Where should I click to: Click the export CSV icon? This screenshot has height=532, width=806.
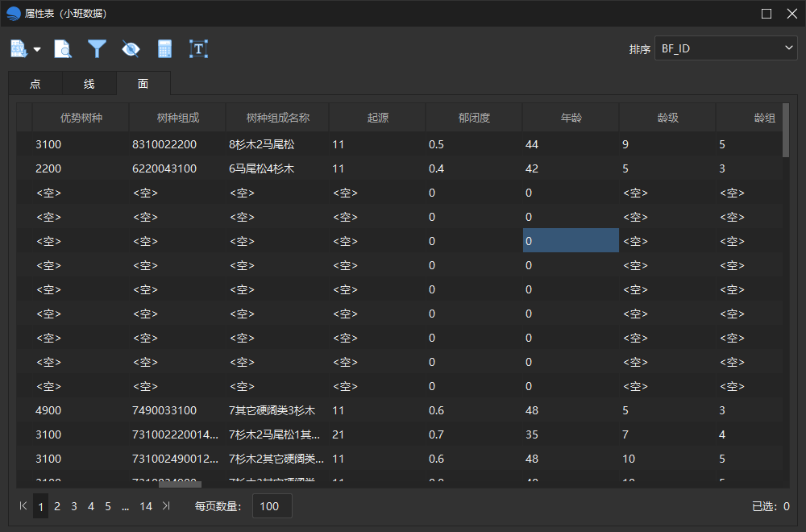click(19, 49)
